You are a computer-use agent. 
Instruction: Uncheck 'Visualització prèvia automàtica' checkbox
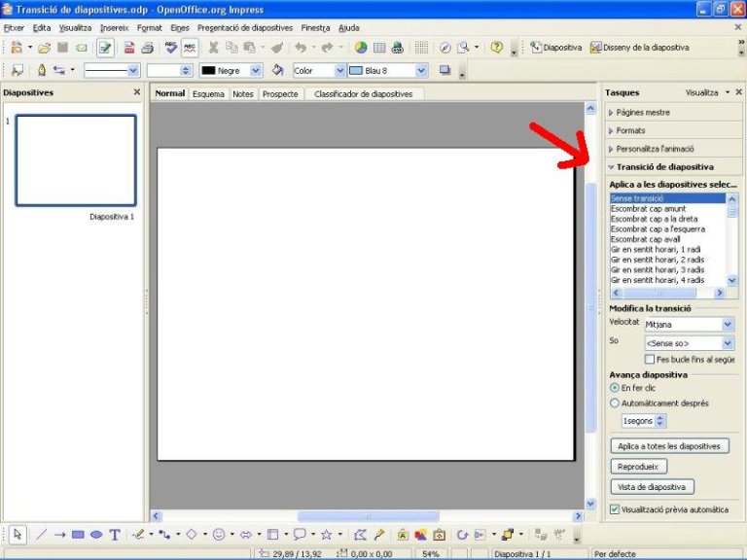(x=615, y=509)
